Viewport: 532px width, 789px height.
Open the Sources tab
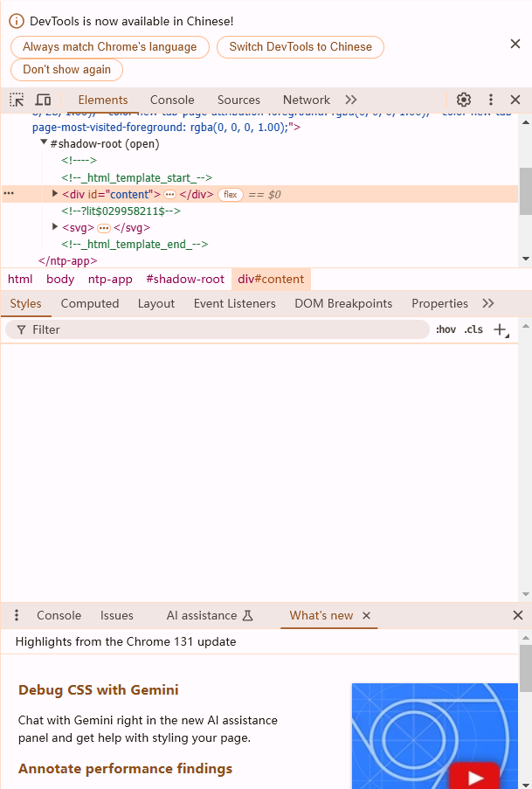click(x=238, y=100)
